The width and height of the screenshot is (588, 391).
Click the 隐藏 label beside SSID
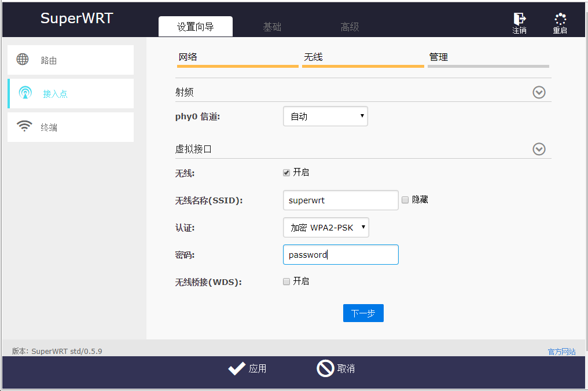420,200
